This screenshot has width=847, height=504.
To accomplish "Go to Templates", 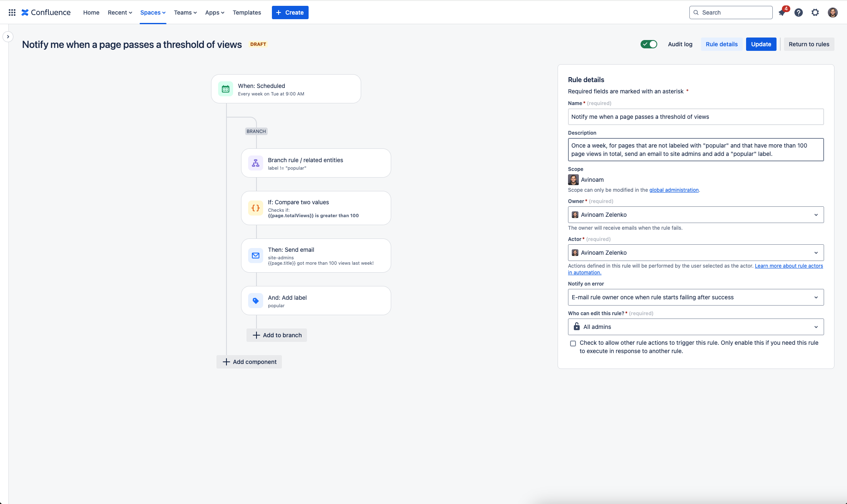I will click(247, 13).
